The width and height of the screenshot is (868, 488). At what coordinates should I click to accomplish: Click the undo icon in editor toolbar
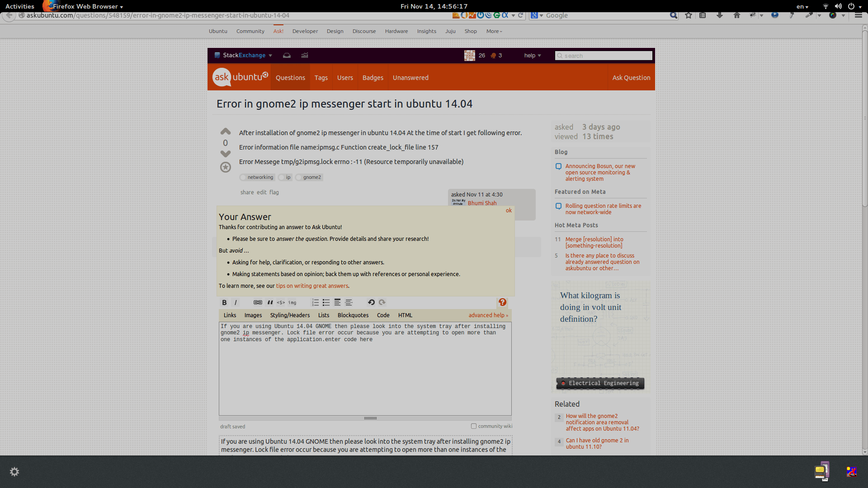tap(370, 302)
